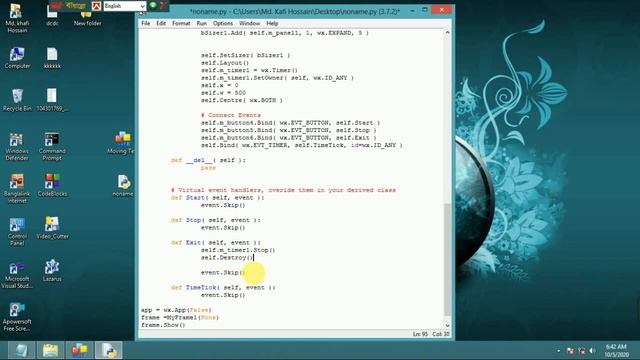
Task: Click the editor vertical scrollbar thumb
Action: (x=447, y=259)
